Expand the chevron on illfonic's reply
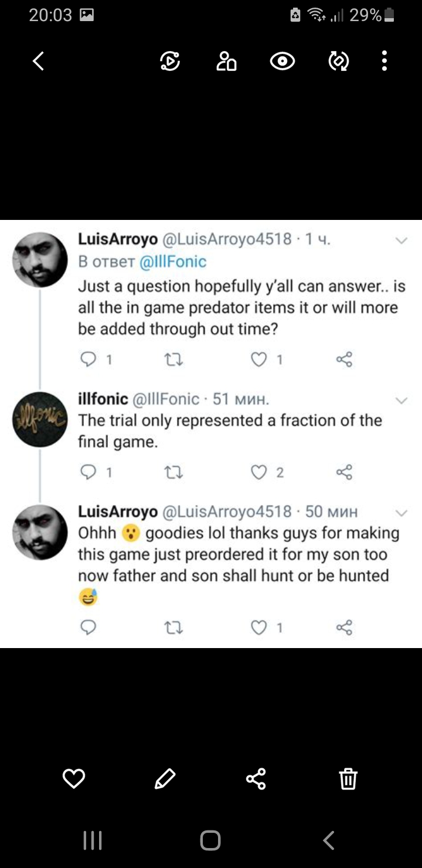The height and width of the screenshot is (868, 422). 401,401
